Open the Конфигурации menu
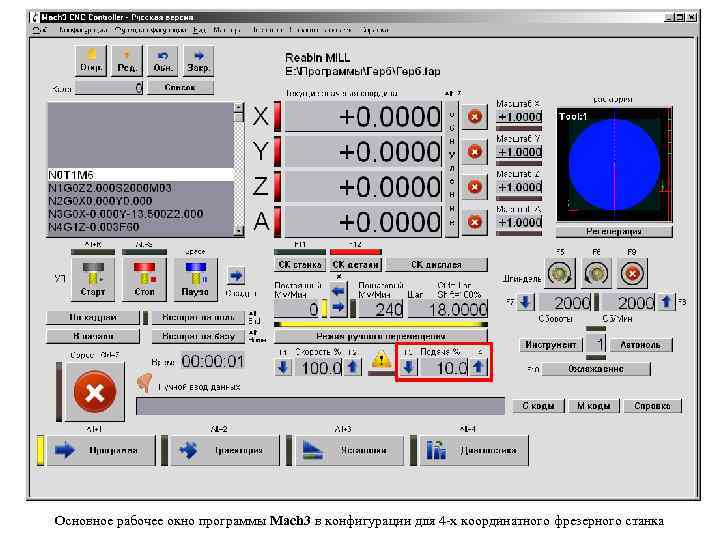The width and height of the screenshot is (720, 540). coord(83,30)
